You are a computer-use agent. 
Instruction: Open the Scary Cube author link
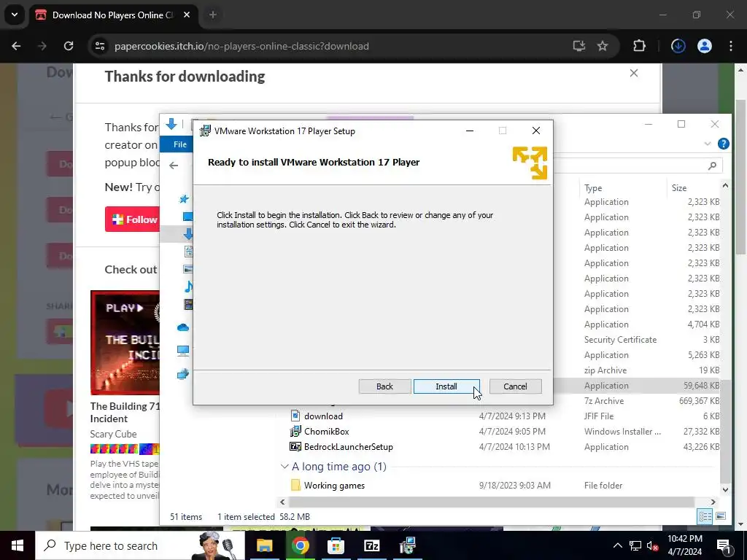point(113,434)
